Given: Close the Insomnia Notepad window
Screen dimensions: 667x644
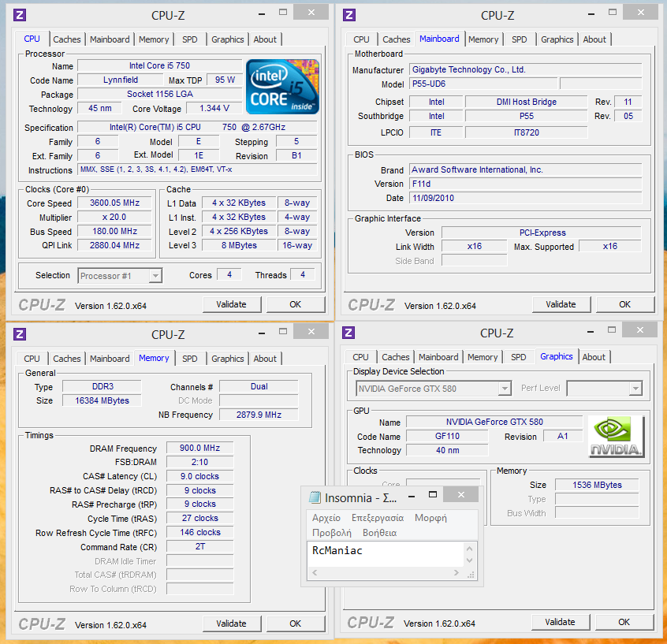Looking at the screenshot, I should [460, 495].
